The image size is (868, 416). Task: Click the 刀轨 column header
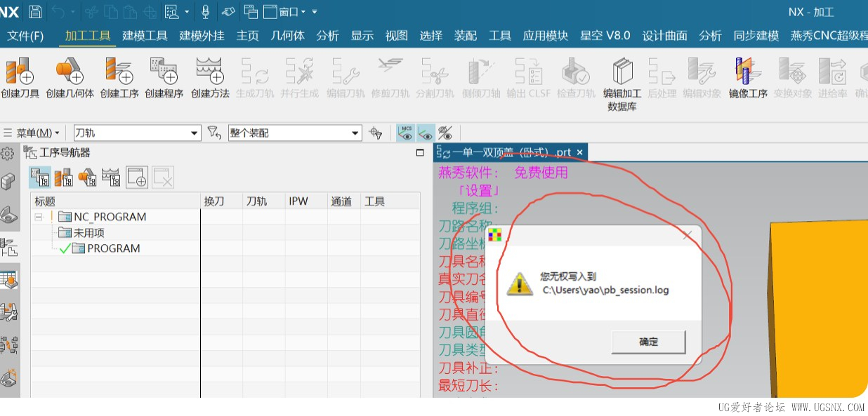click(x=257, y=201)
